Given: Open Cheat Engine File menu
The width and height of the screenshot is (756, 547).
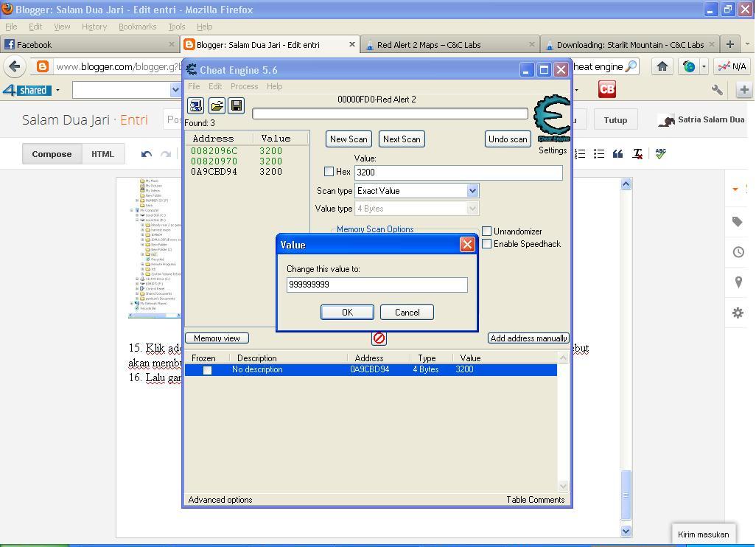Looking at the screenshot, I should (x=194, y=86).
